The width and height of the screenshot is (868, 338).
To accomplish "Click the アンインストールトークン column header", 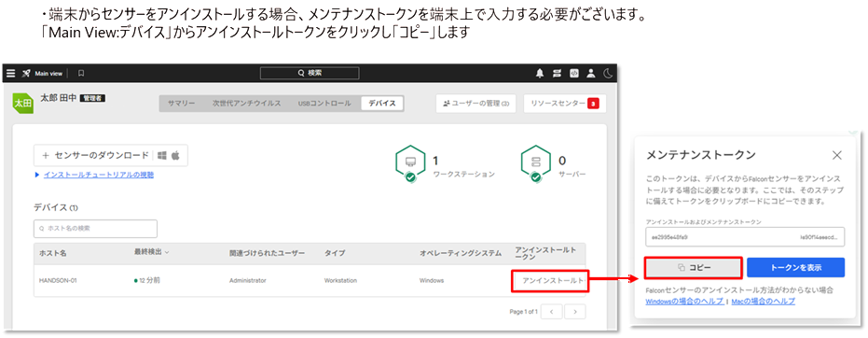I will [x=545, y=253].
